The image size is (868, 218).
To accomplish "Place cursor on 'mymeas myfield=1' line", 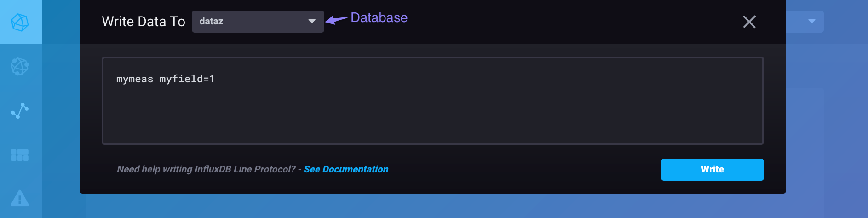I will (x=165, y=79).
